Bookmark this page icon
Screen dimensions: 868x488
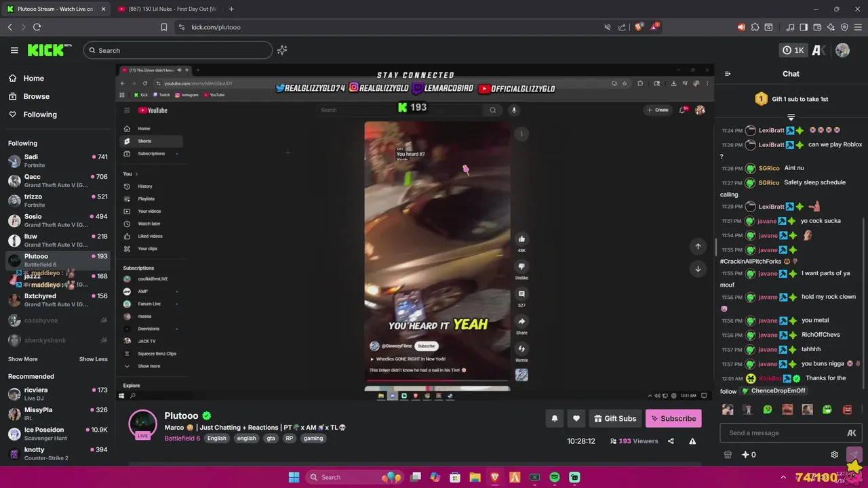(x=164, y=27)
